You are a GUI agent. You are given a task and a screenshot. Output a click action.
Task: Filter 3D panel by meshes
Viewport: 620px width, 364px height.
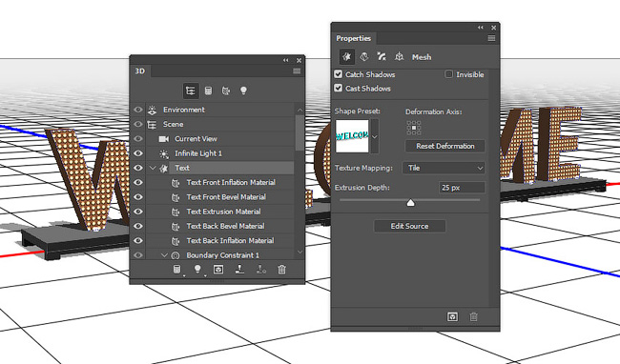(208, 91)
